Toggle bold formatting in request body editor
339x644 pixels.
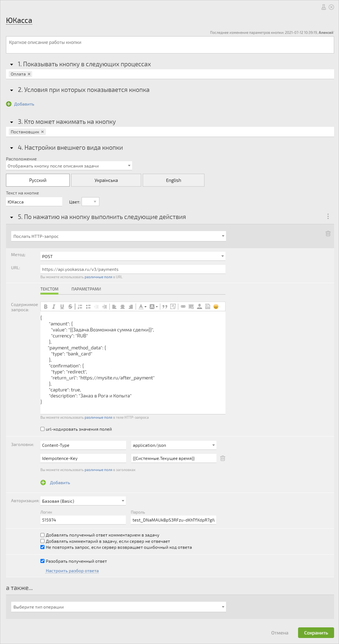46,307
